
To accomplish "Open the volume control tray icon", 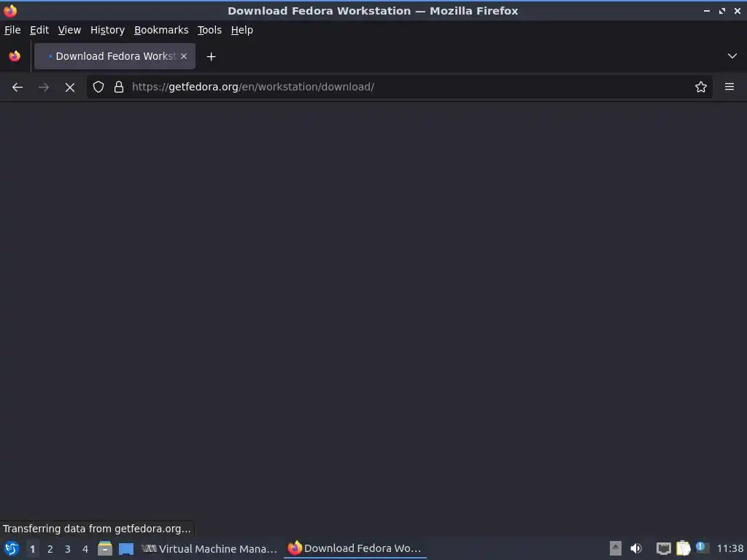I will point(636,548).
